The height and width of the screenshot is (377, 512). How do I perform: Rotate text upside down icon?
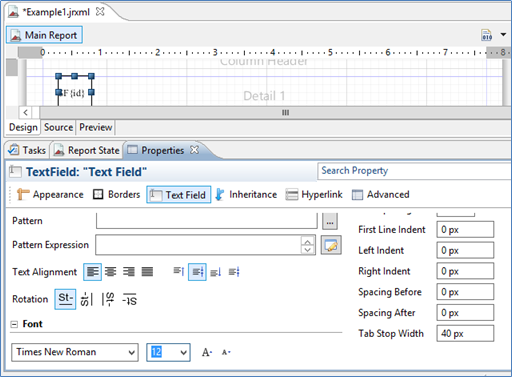[130, 299]
